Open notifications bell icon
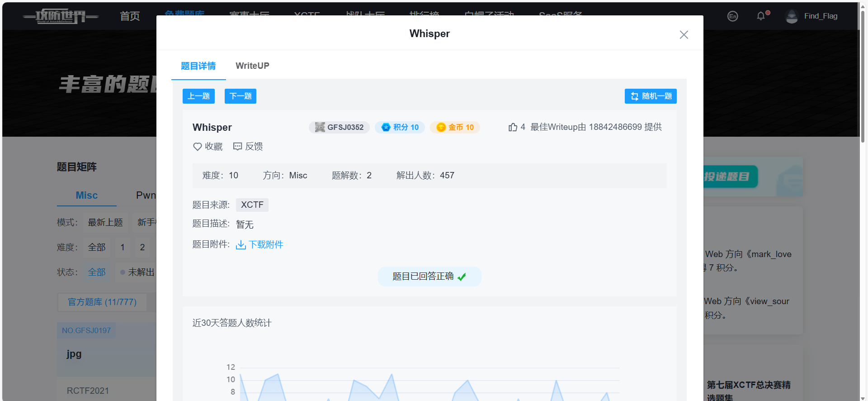The width and height of the screenshot is (868, 401). tap(761, 16)
